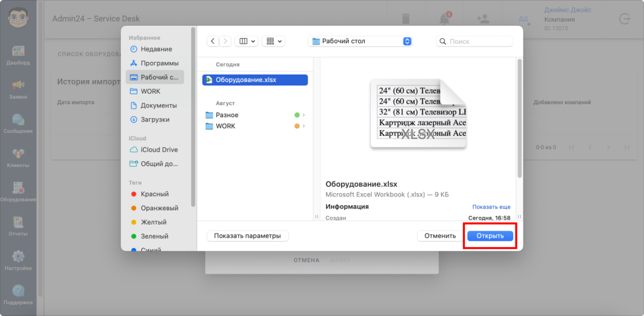Select WORK in the Finder sidebar favorites
The width and height of the screenshot is (644, 316).
[155, 91]
